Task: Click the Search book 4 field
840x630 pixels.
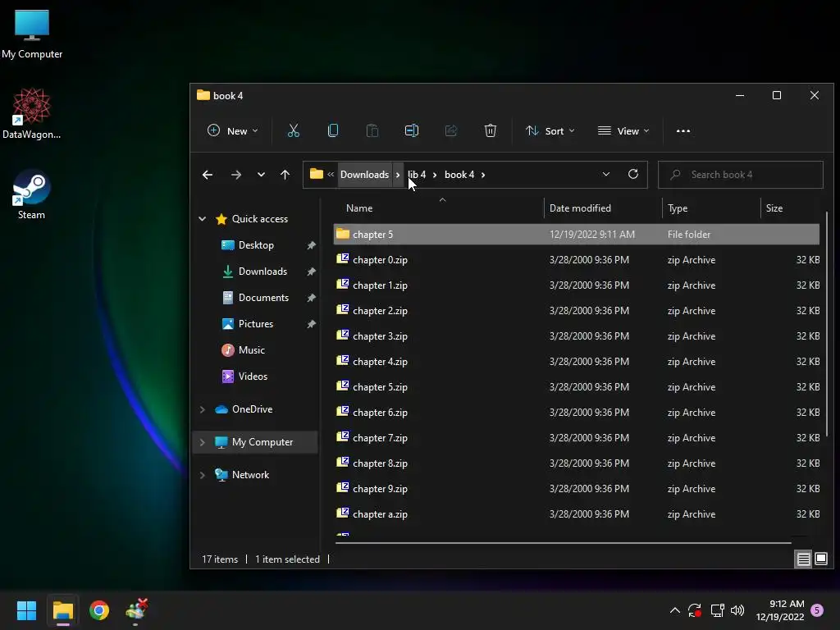Action: pos(741,175)
